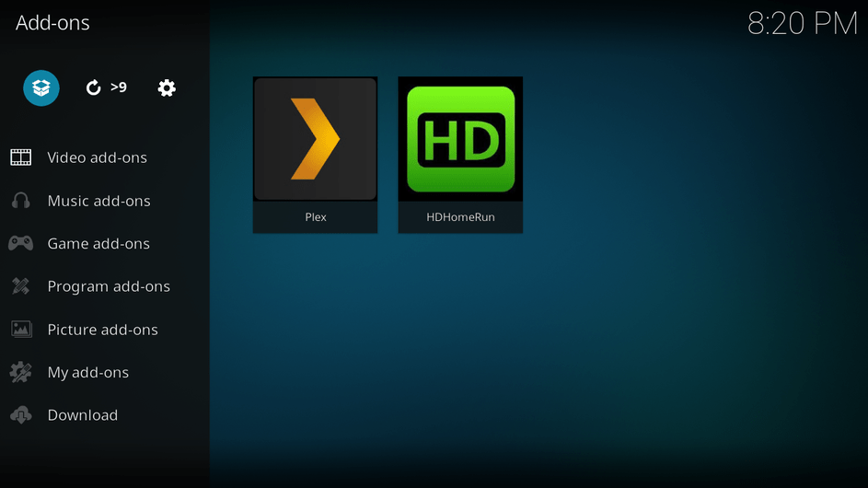Select Picture add-ons entry
This screenshot has width=868, height=488.
tap(102, 330)
